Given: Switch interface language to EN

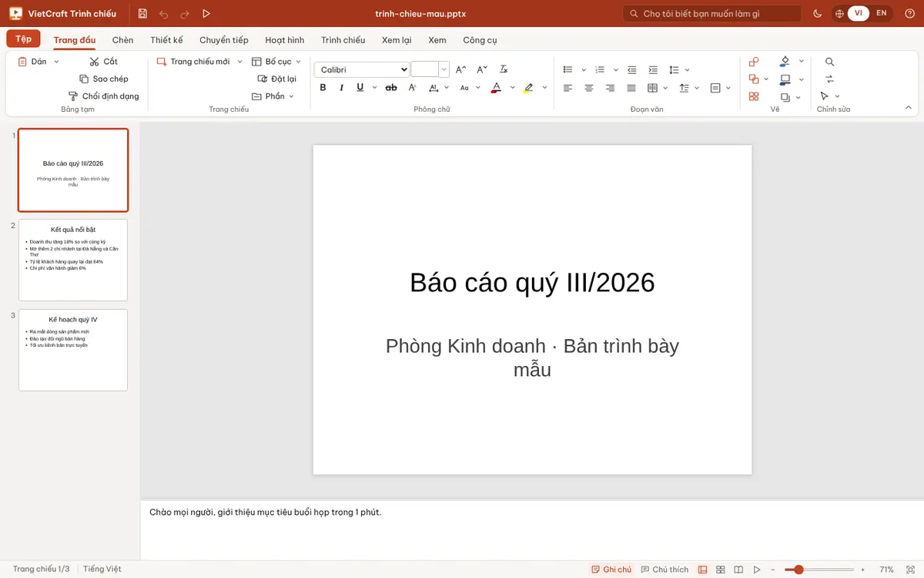Looking at the screenshot, I should [881, 14].
